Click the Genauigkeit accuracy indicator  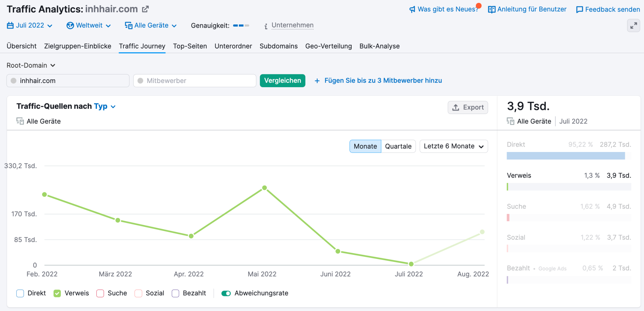pos(241,25)
